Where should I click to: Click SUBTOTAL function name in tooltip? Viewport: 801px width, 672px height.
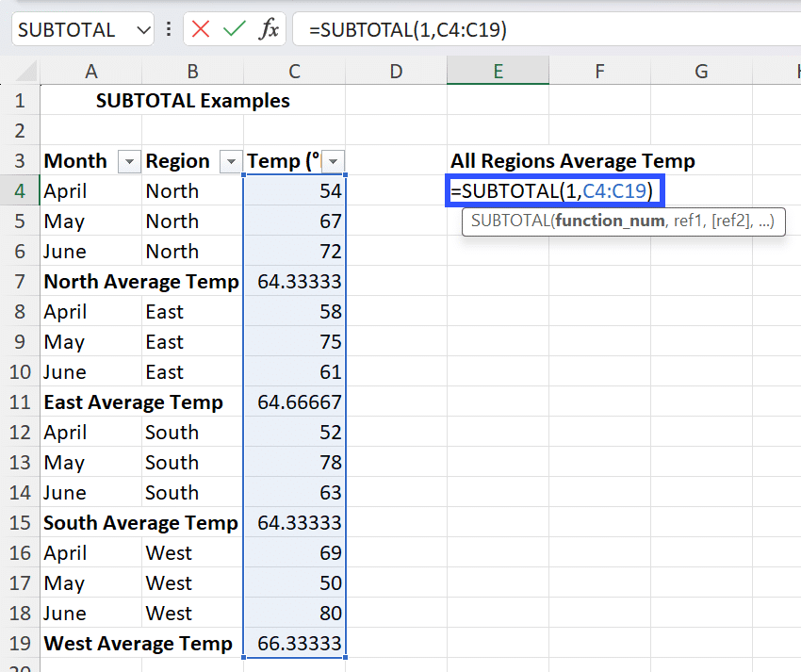(x=510, y=221)
